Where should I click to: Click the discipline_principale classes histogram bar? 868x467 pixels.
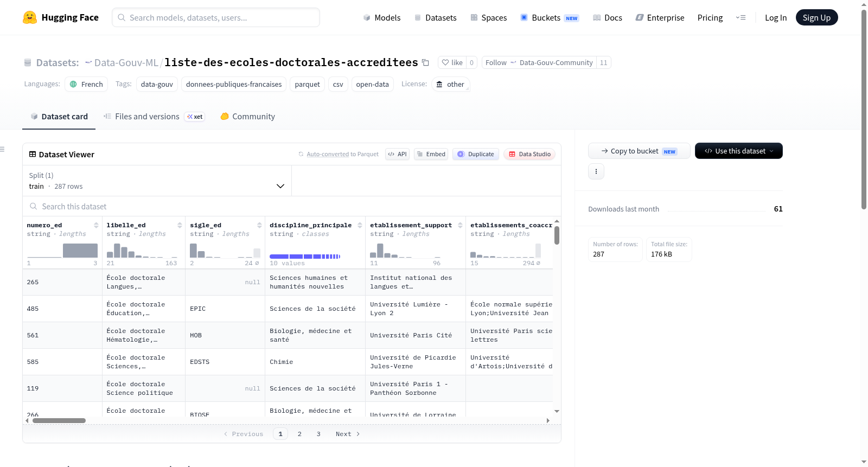(305, 256)
